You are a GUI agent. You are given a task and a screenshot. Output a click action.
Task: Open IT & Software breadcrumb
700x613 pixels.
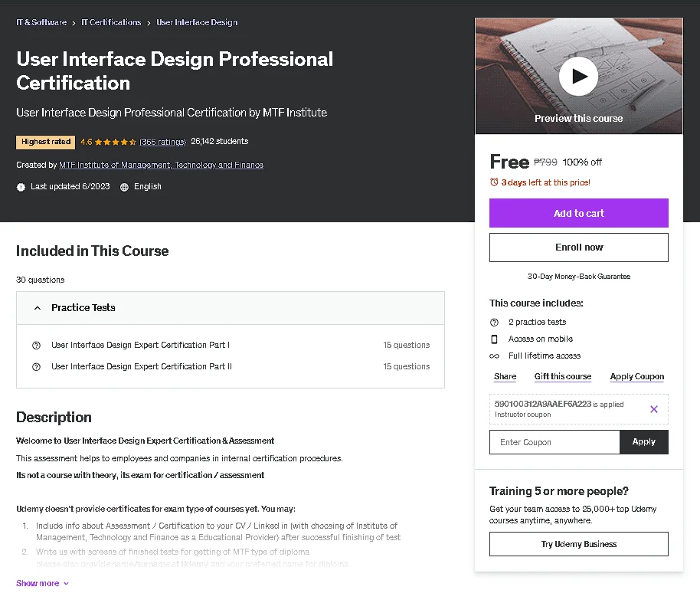click(41, 22)
